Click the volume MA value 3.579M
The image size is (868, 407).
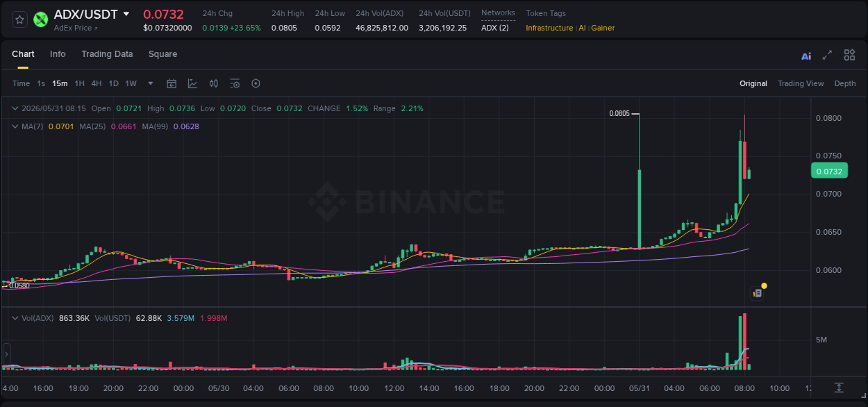(x=181, y=318)
